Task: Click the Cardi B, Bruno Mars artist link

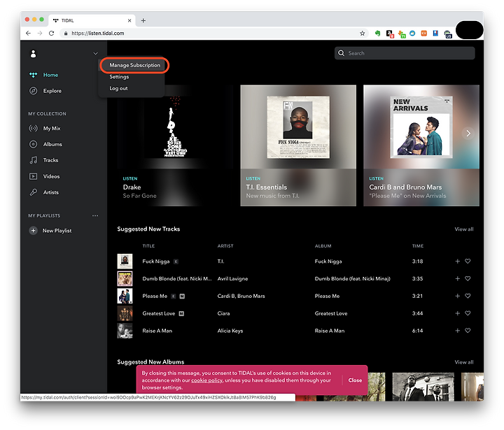Action: tap(241, 296)
